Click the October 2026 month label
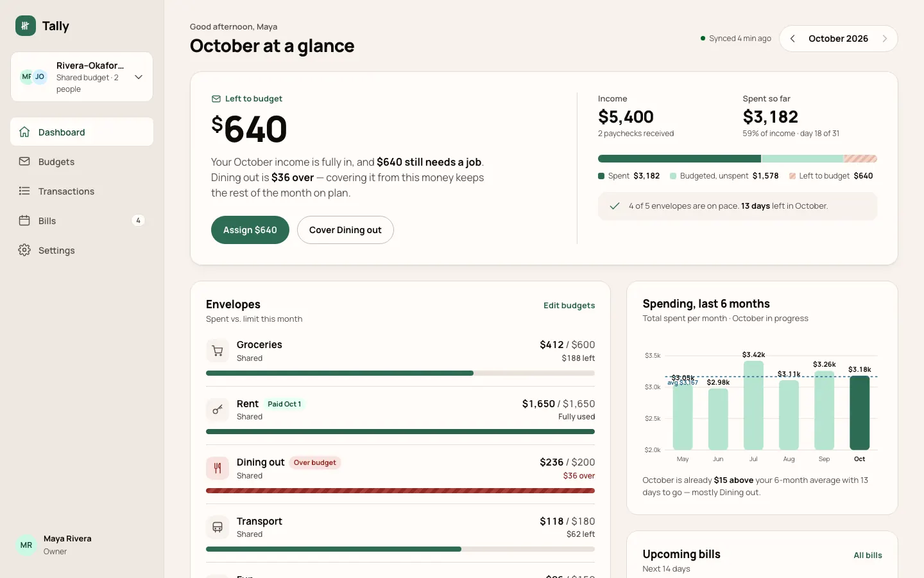 [838, 39]
